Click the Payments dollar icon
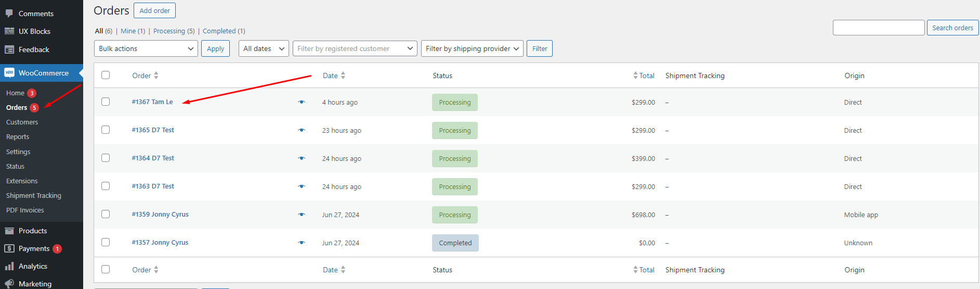The height and width of the screenshot is (289, 980). 9,248
